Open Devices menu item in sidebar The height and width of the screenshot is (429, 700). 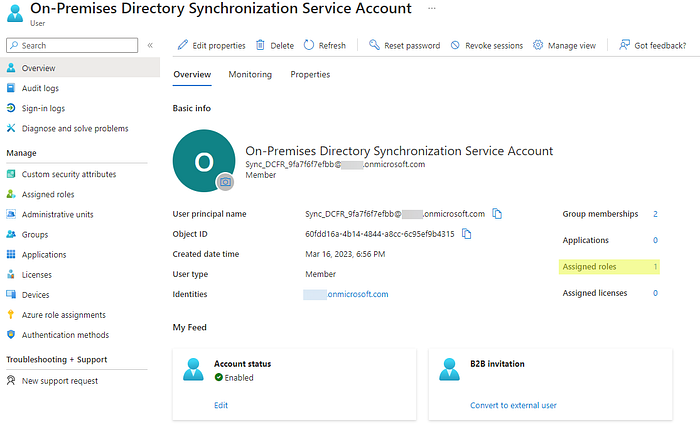pos(35,295)
